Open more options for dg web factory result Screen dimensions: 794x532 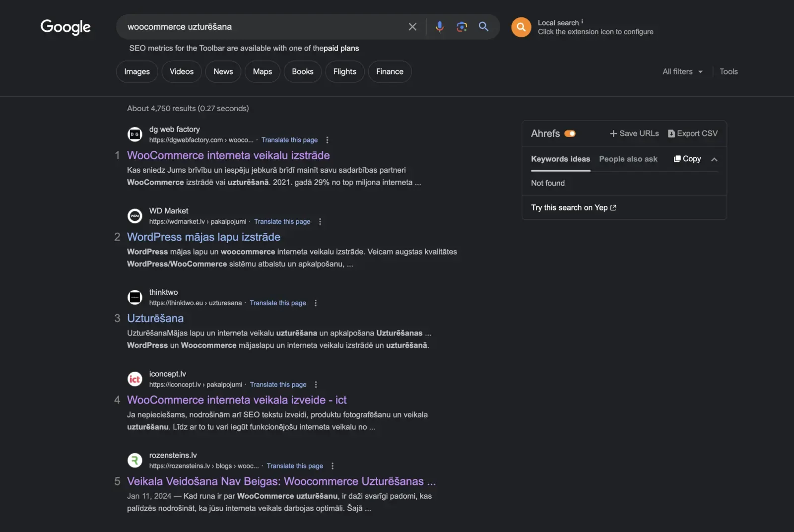[x=327, y=140]
